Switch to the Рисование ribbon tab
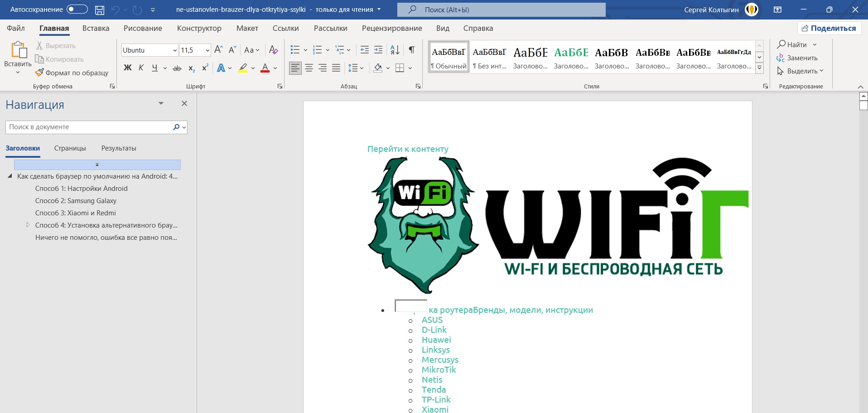 (143, 28)
